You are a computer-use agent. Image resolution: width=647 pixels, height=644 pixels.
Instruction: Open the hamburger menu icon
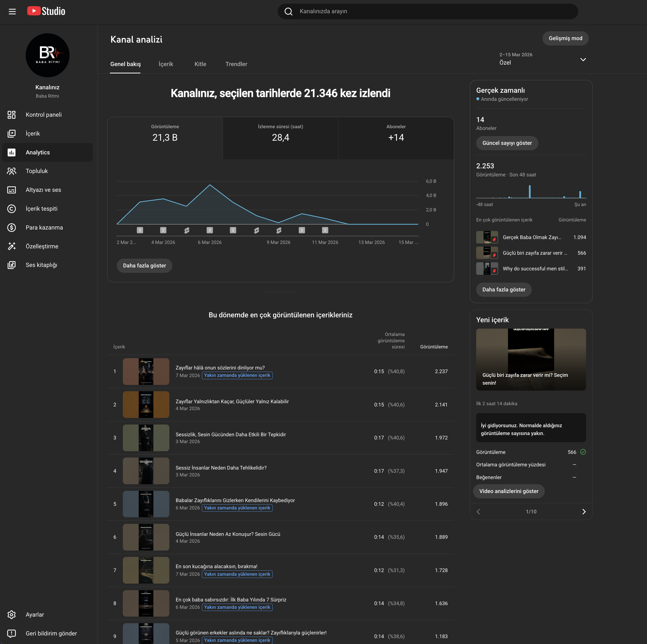pos(12,12)
